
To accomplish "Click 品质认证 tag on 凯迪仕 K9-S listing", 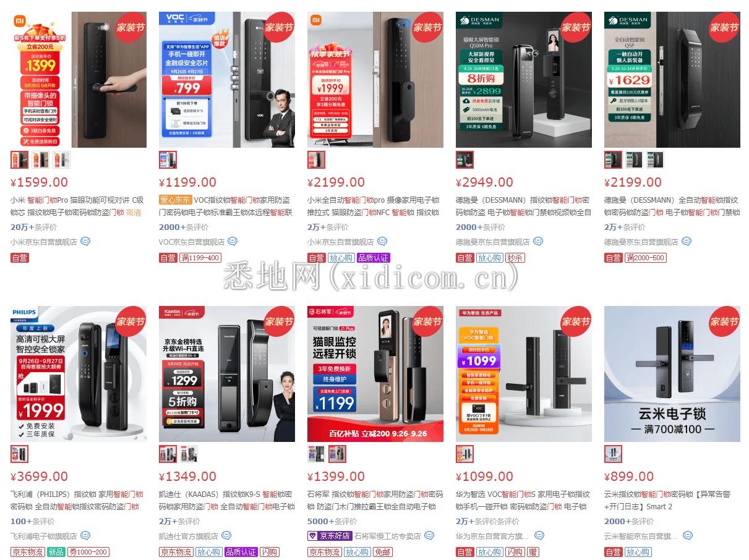I will (241, 552).
